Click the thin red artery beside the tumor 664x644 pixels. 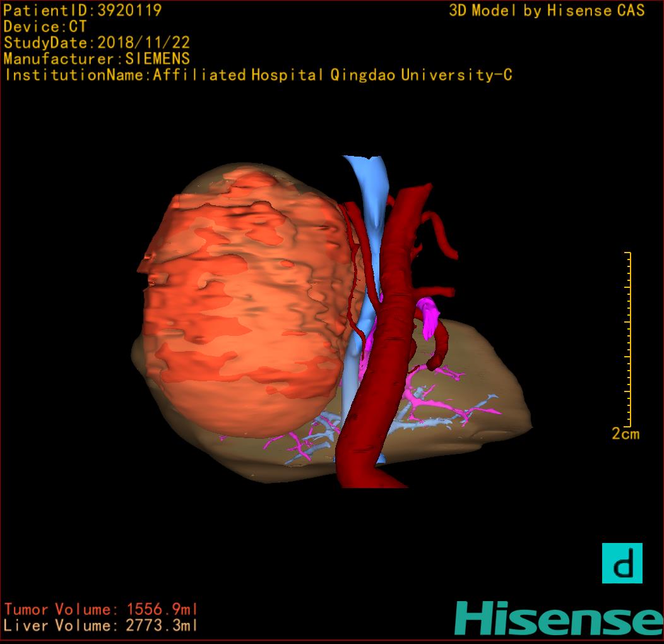(x=355, y=265)
